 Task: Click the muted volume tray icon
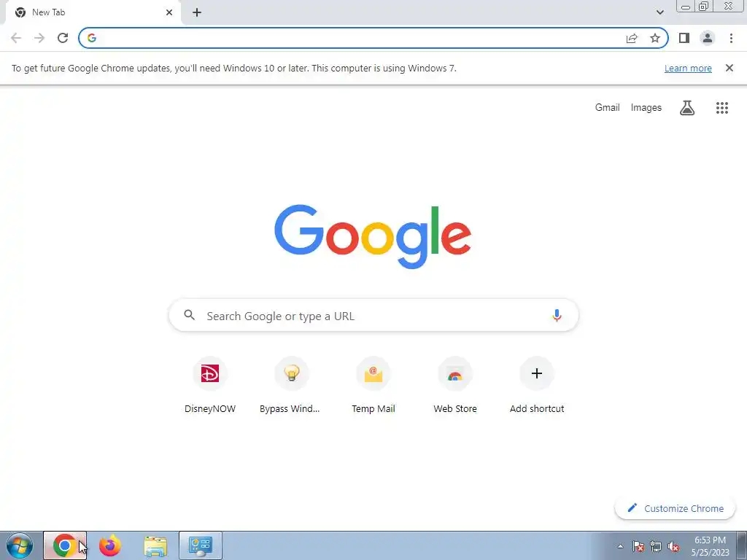tap(673, 546)
